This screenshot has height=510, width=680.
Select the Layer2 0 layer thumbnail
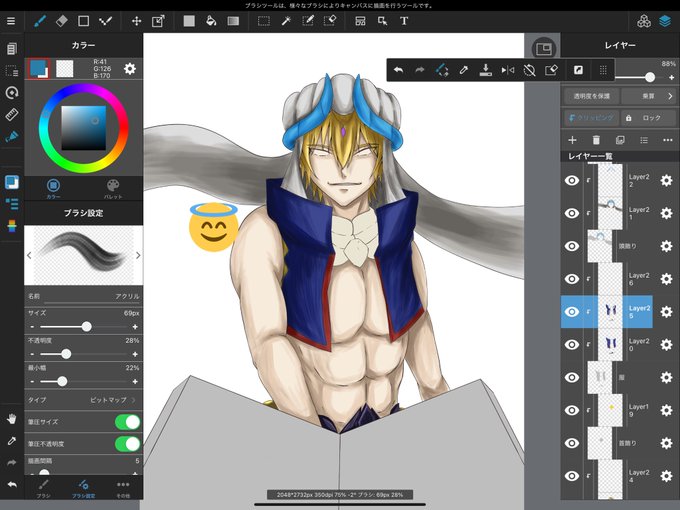611,344
